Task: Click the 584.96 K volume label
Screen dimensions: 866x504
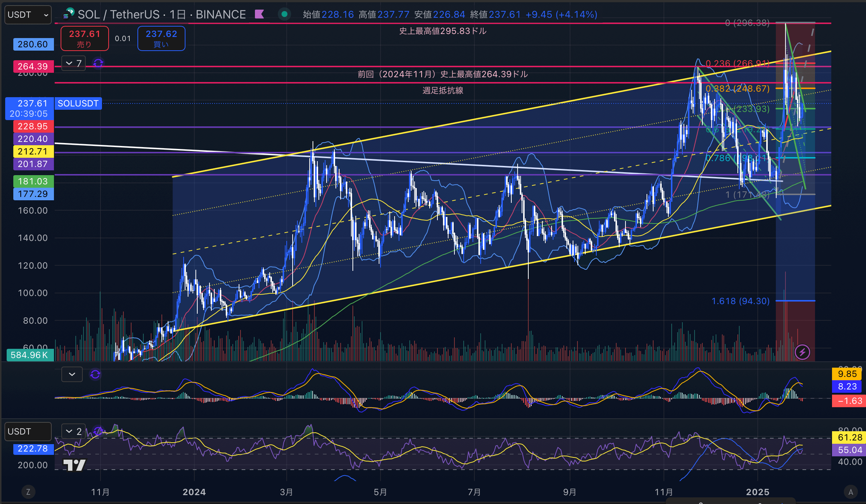Action: tap(30, 355)
